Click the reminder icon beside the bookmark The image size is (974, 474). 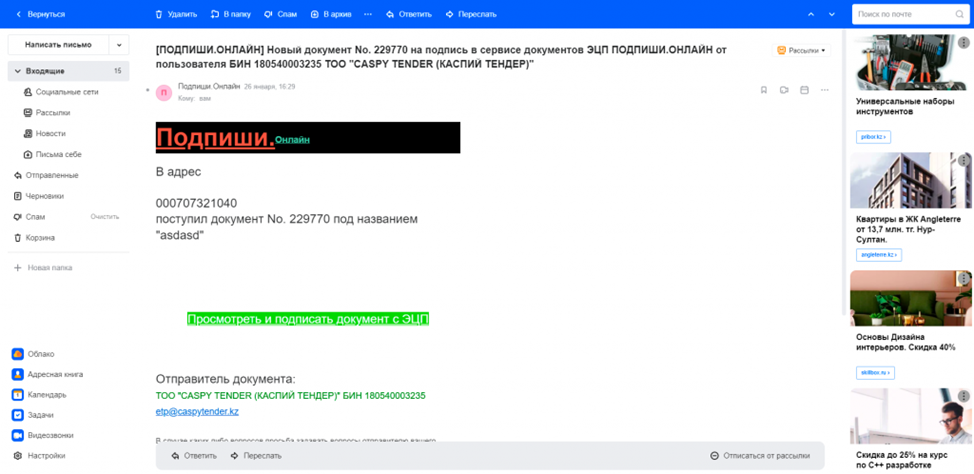[x=784, y=90]
